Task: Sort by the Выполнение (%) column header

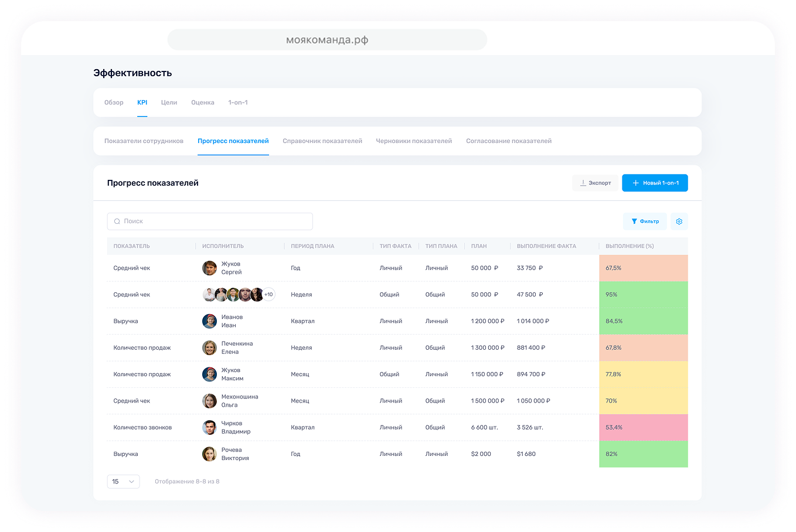Action: tap(630, 246)
